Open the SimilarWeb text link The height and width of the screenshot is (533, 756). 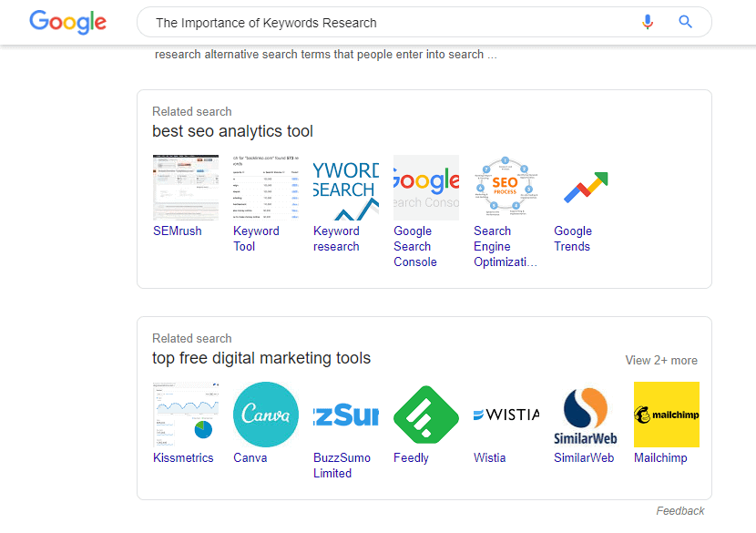coord(584,457)
